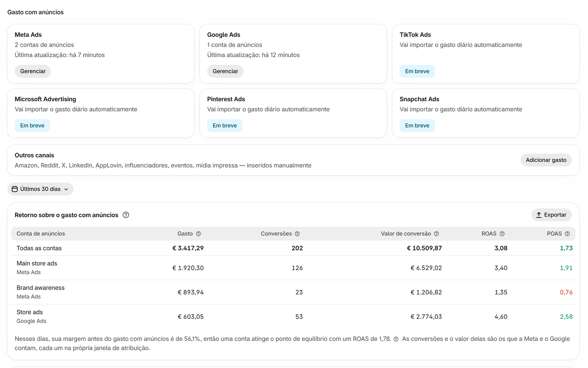Click green POAS value 2,58
Screen dimensions: 588x368
coord(566,316)
